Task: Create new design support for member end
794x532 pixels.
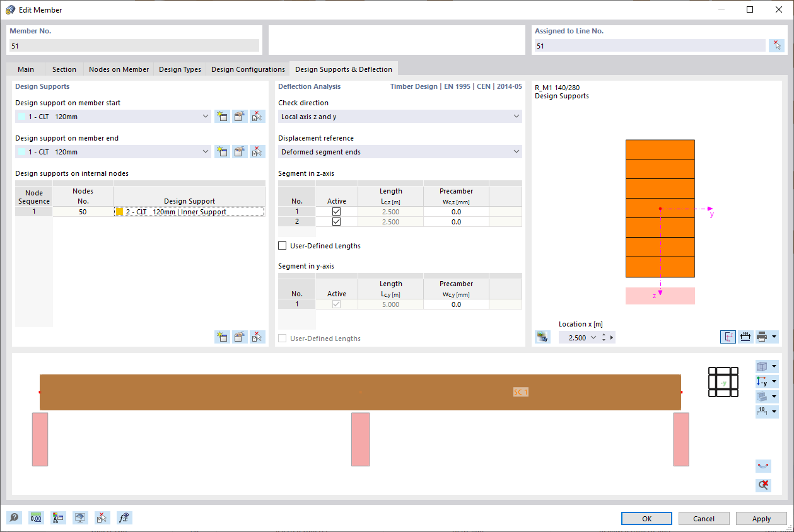Action: click(x=222, y=151)
